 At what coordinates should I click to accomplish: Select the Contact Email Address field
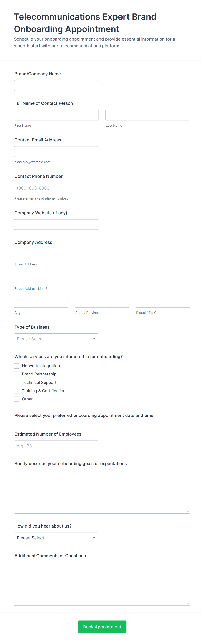[x=56, y=151]
